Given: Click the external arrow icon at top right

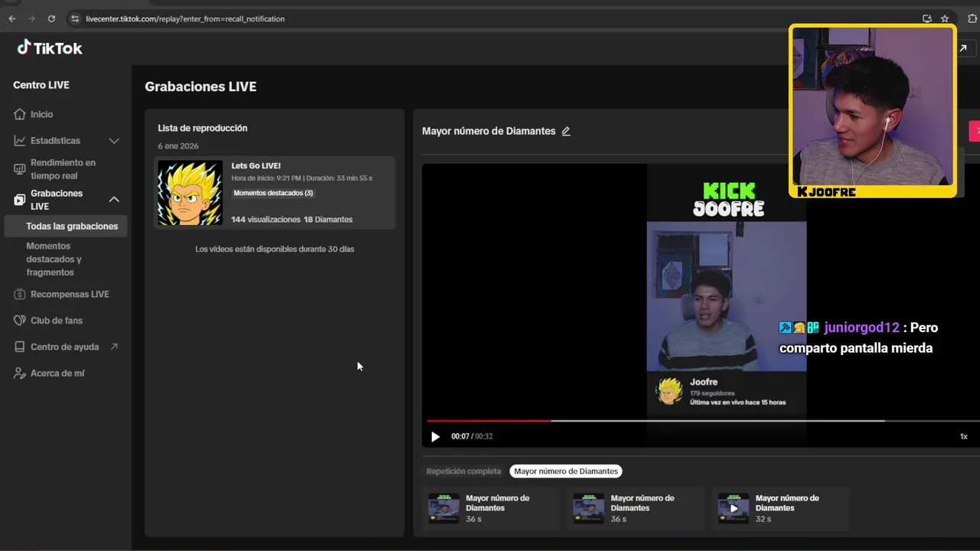Looking at the screenshot, I should point(963,48).
